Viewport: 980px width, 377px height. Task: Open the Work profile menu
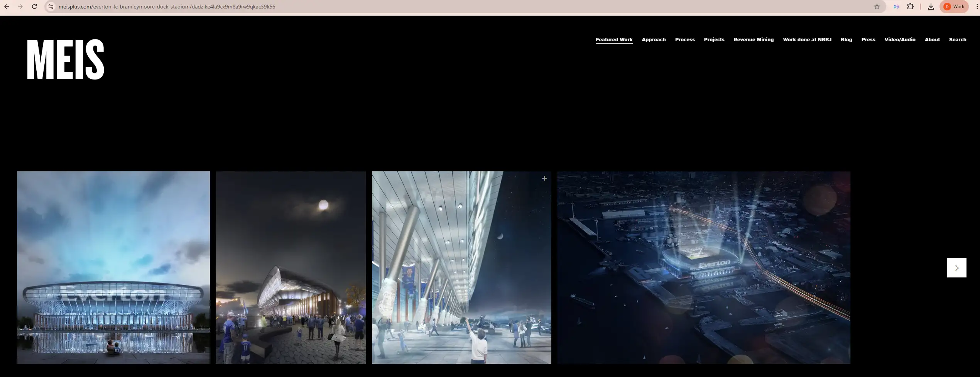coord(954,7)
